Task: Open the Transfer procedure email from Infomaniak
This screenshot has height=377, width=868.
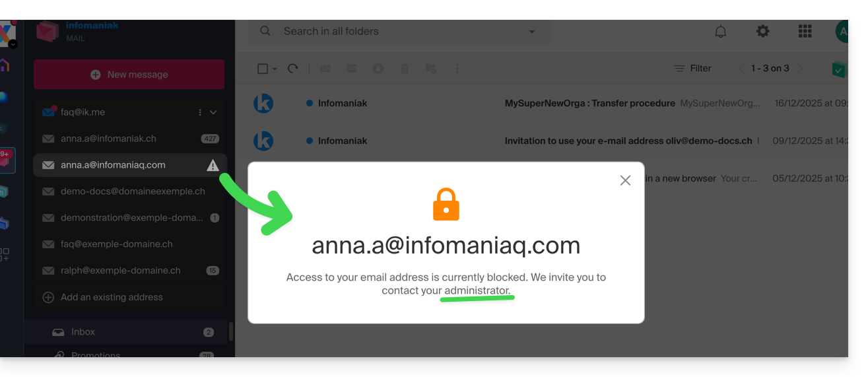Action: click(589, 104)
